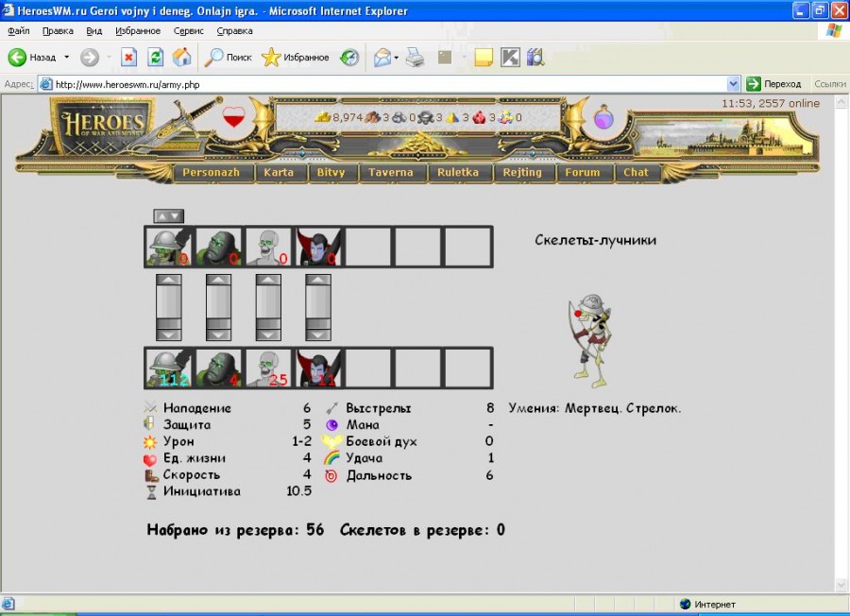Screen dimensions: 850x616
Task: Click the gold resource icon showing 8,974
Action: click(x=323, y=117)
